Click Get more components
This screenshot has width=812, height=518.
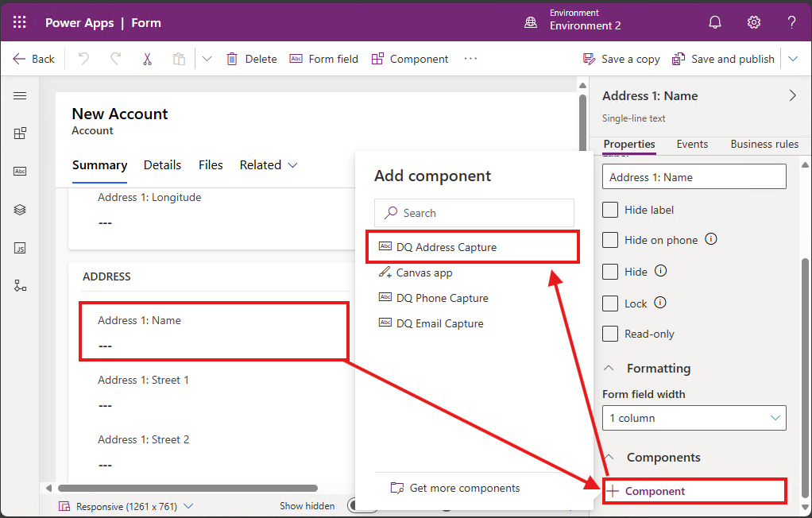coord(455,488)
